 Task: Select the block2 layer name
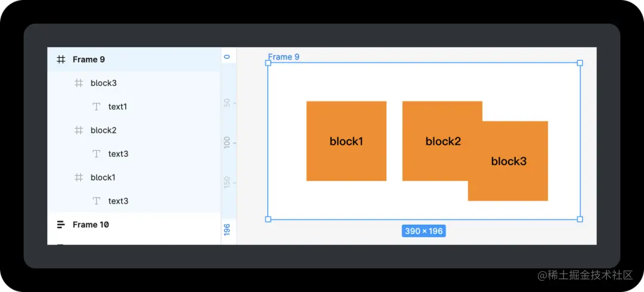(104, 130)
